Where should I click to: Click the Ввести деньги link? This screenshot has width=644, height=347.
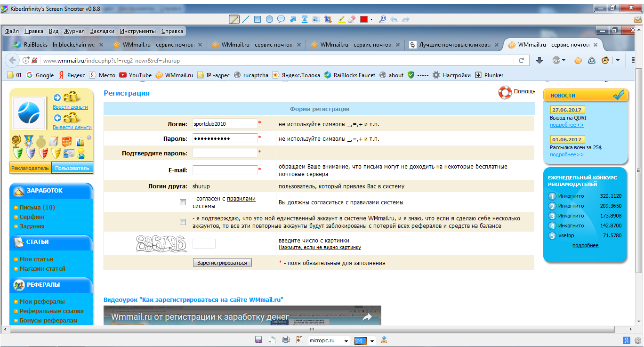pyautogui.click(x=70, y=107)
